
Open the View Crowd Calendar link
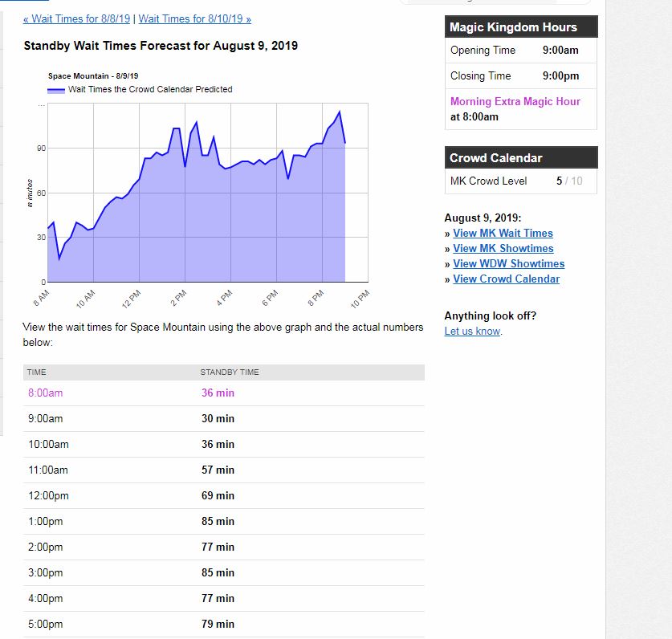click(x=506, y=279)
